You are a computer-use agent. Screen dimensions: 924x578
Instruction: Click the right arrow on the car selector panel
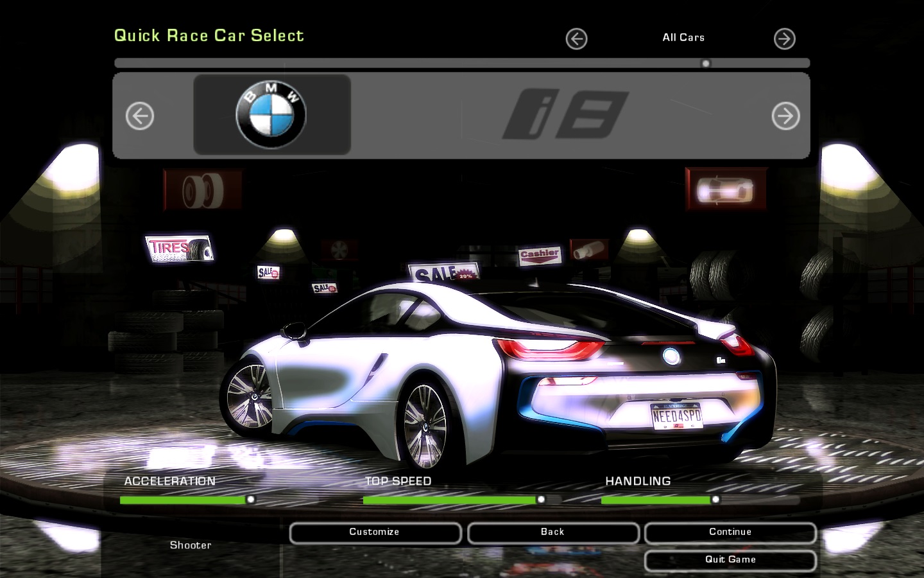point(785,116)
